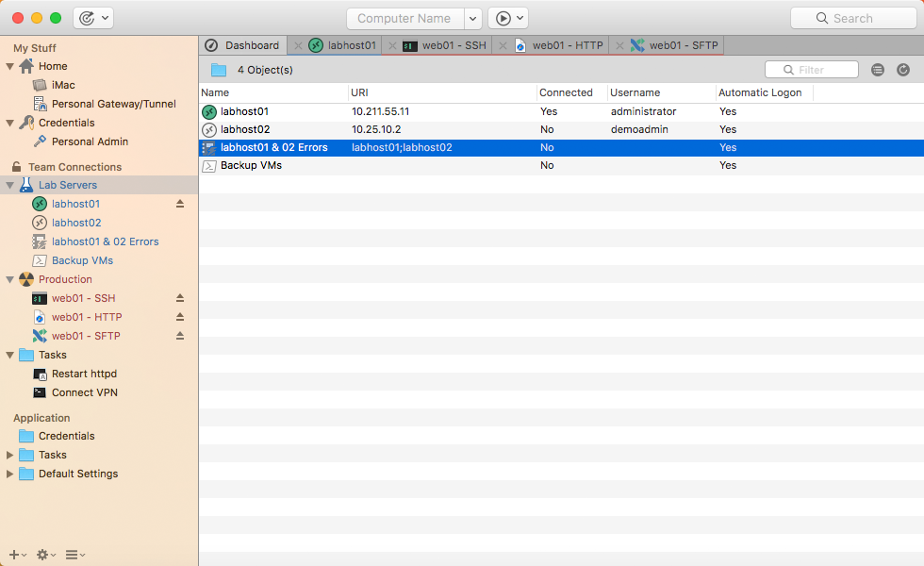924x566 pixels.
Task: Sort list by Username column
Action: [662, 92]
